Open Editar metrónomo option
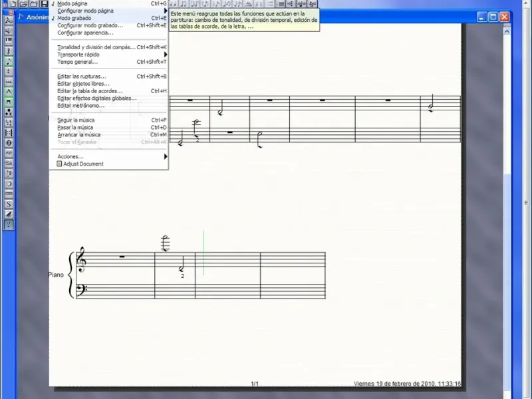The image size is (532, 399). pos(108,106)
